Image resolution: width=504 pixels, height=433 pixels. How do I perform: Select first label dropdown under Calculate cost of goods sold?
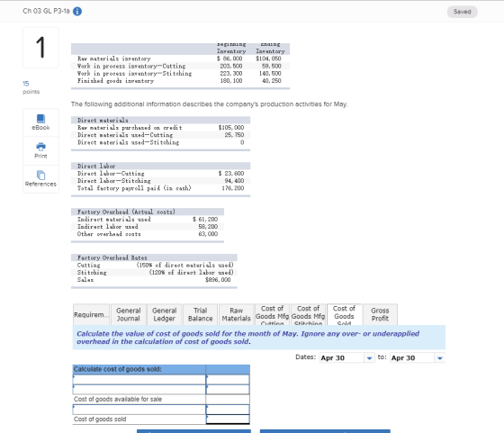coord(139,380)
